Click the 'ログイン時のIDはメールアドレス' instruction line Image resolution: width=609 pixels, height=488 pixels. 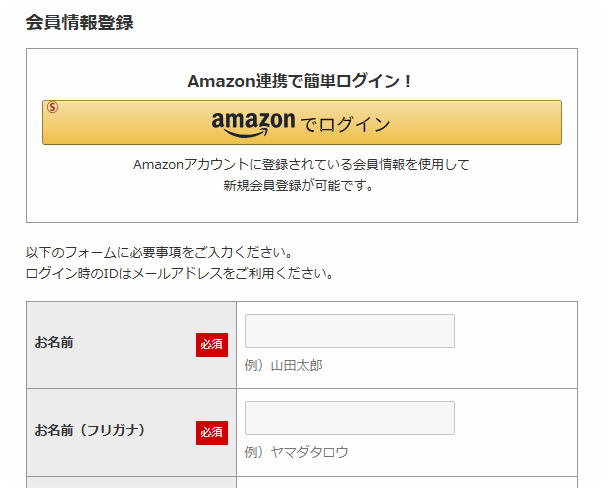tap(179, 272)
